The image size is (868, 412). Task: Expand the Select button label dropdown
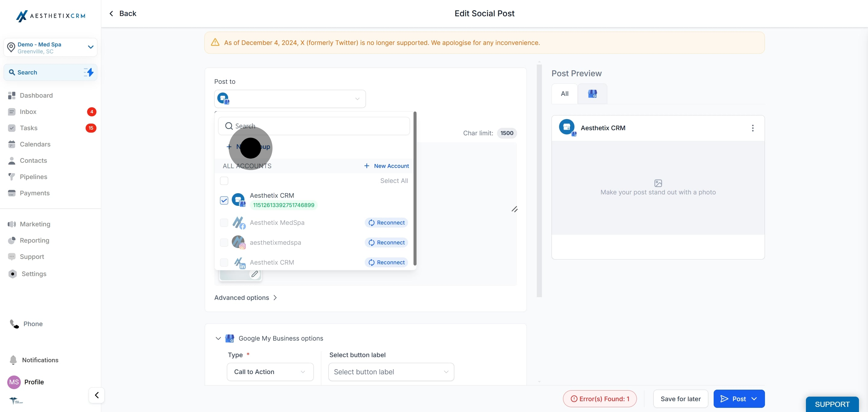(391, 372)
